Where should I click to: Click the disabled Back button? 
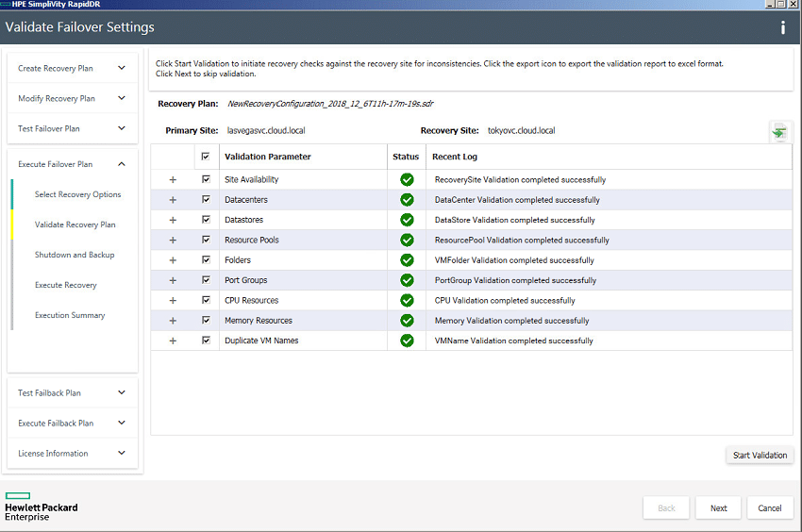666,508
